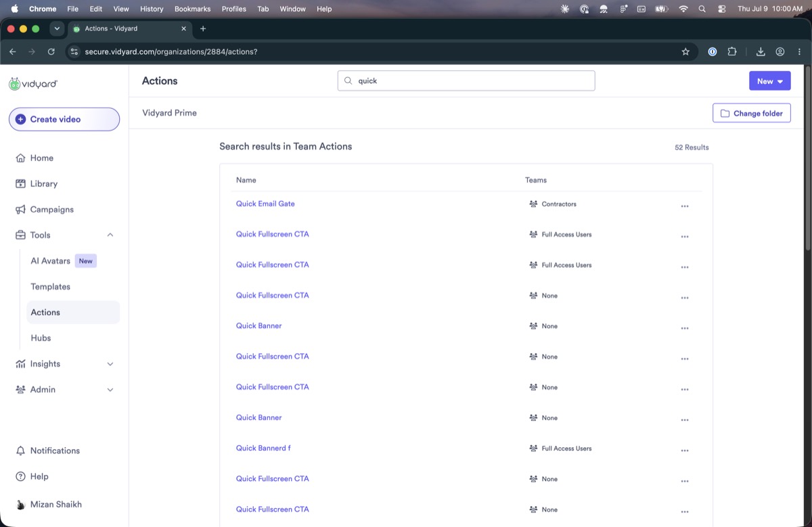Open Quick Bannerd f action
The width and height of the screenshot is (812, 527).
[x=263, y=448]
